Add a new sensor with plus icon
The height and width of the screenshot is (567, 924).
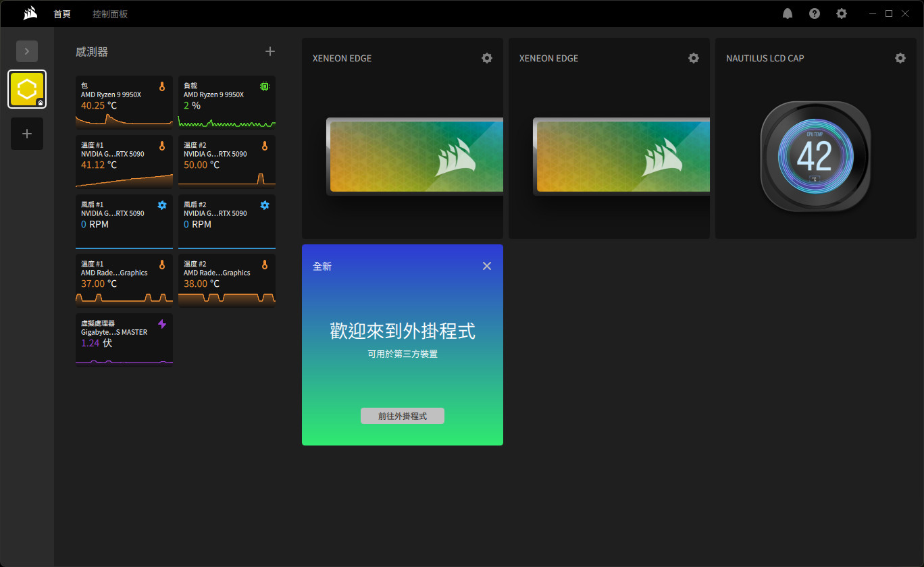(270, 51)
